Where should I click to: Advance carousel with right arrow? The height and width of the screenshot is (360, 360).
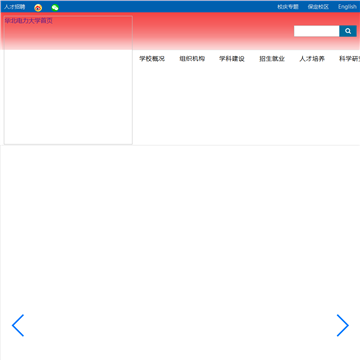click(x=343, y=325)
